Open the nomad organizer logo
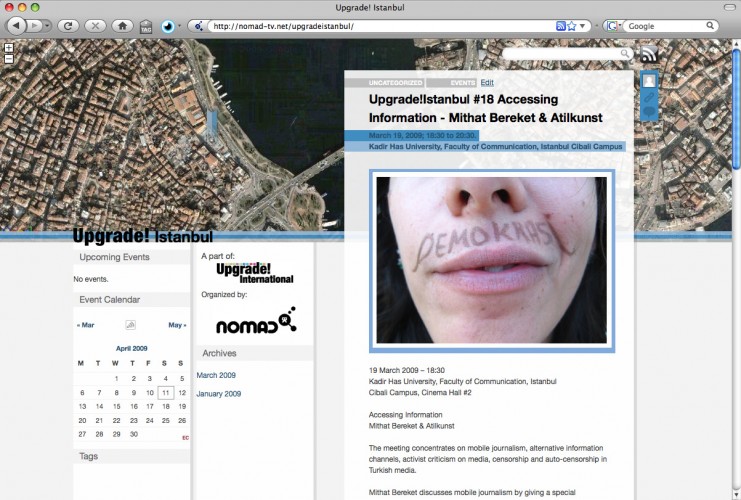 click(256, 320)
